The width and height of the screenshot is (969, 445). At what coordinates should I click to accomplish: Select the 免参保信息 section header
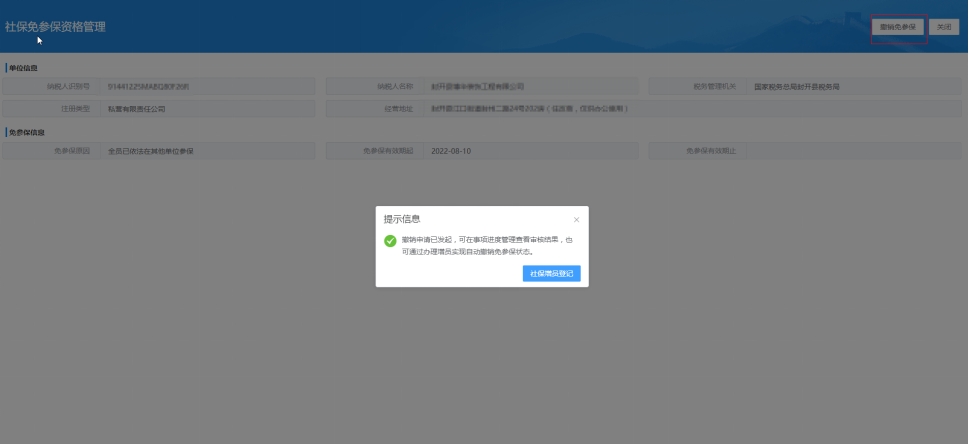click(26, 132)
